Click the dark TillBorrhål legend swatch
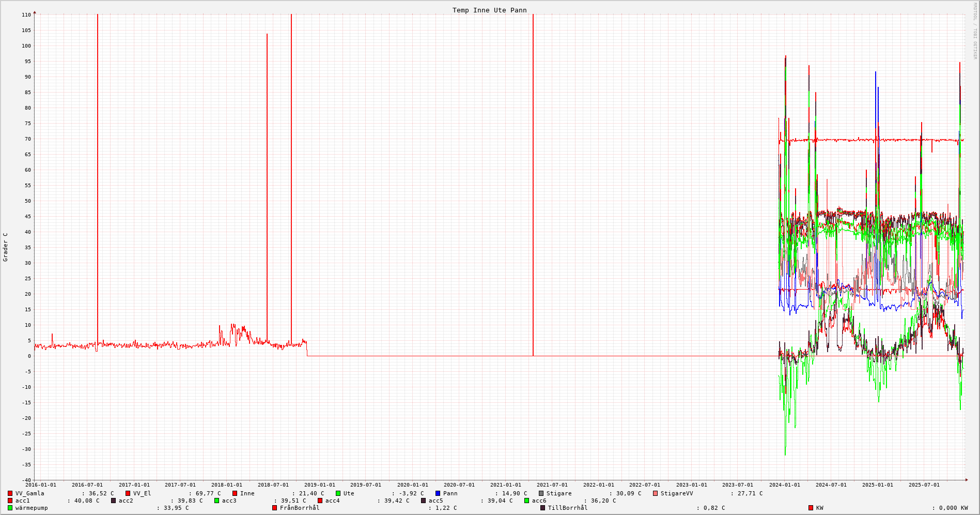 point(543,508)
